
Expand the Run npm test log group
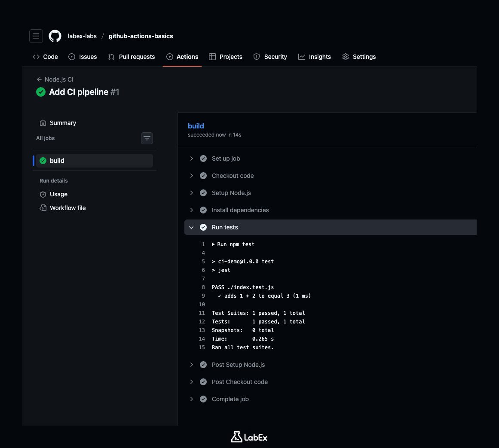(213, 244)
